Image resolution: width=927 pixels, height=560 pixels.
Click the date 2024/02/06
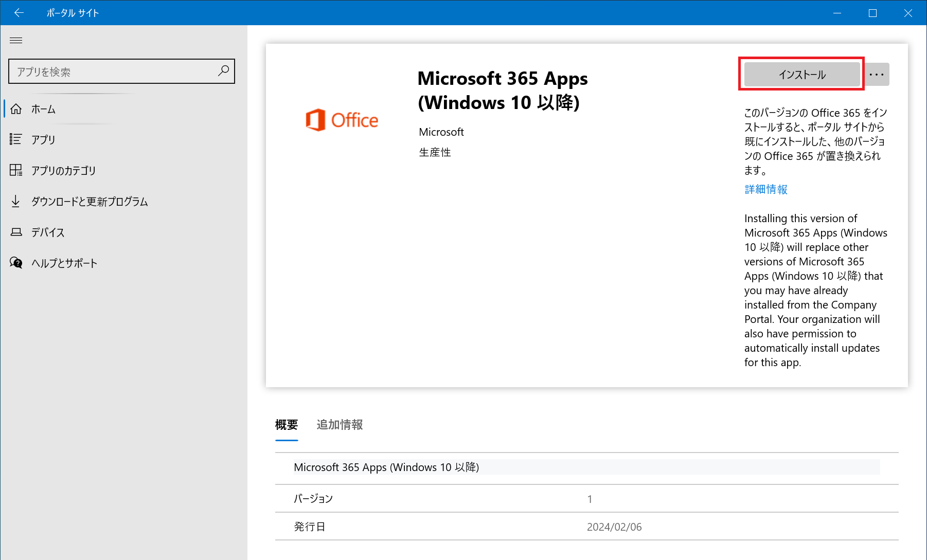point(614,527)
